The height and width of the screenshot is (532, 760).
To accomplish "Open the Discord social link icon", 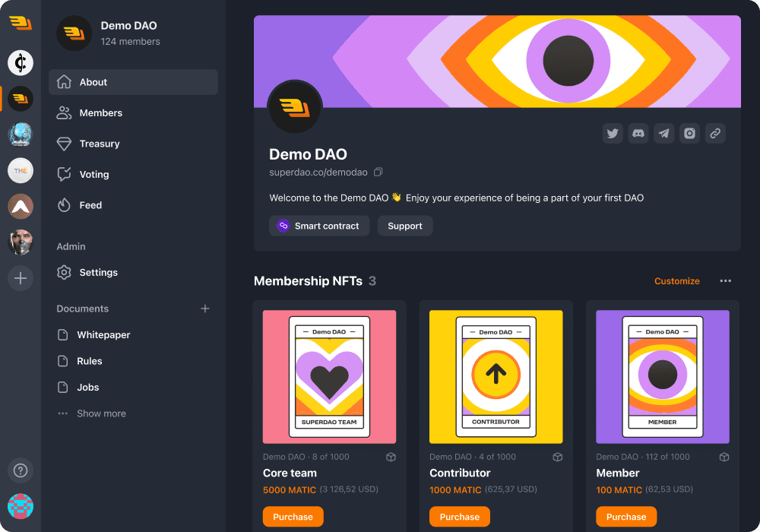I will pyautogui.click(x=638, y=133).
